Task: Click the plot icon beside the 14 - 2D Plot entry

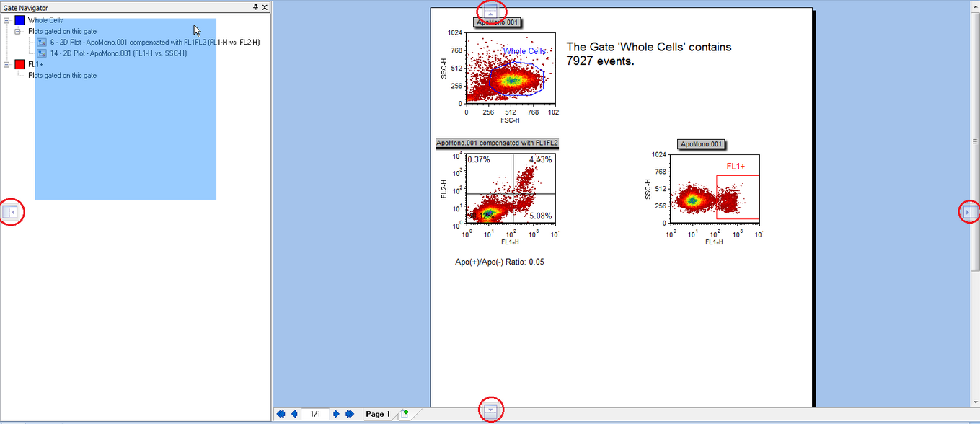Action: click(42, 53)
